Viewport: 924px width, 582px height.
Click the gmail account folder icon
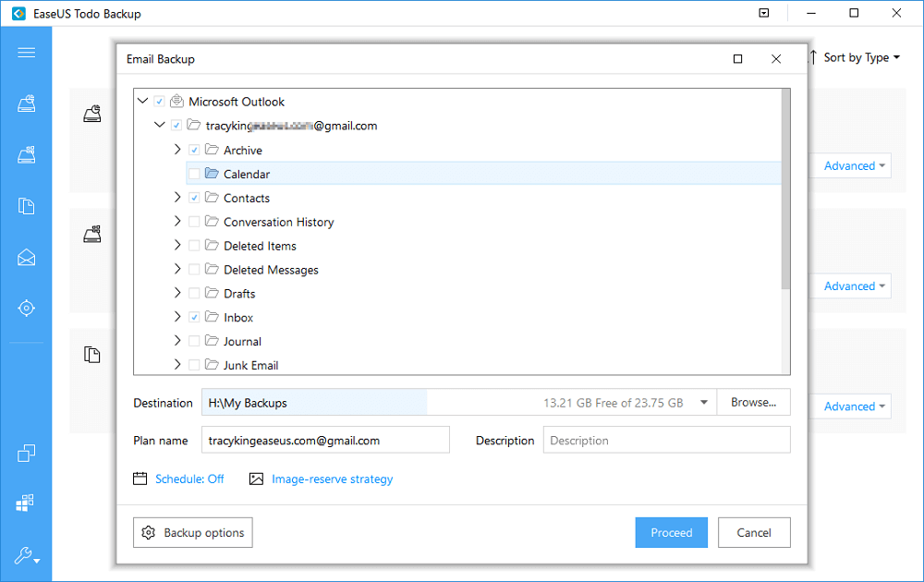194,125
